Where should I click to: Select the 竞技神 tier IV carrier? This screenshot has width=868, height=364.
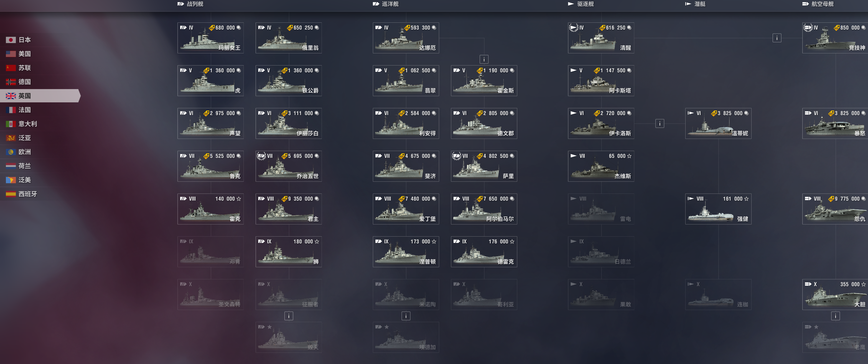835,38
